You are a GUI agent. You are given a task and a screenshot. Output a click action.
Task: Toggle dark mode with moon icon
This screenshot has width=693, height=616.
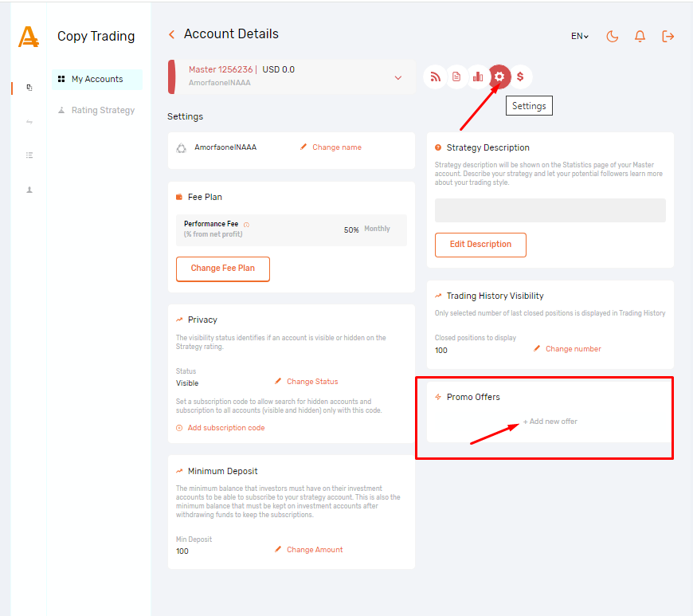point(612,37)
